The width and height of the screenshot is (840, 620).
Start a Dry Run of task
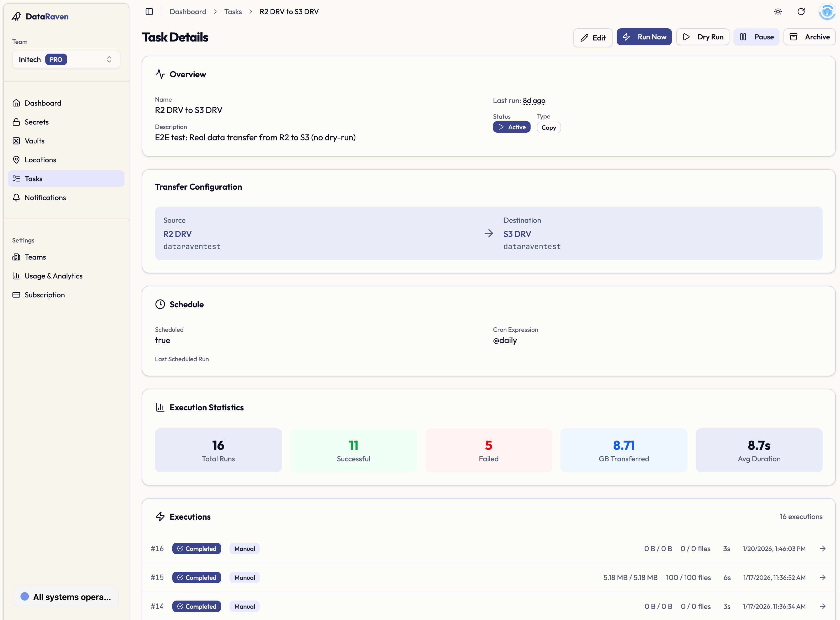coord(703,37)
